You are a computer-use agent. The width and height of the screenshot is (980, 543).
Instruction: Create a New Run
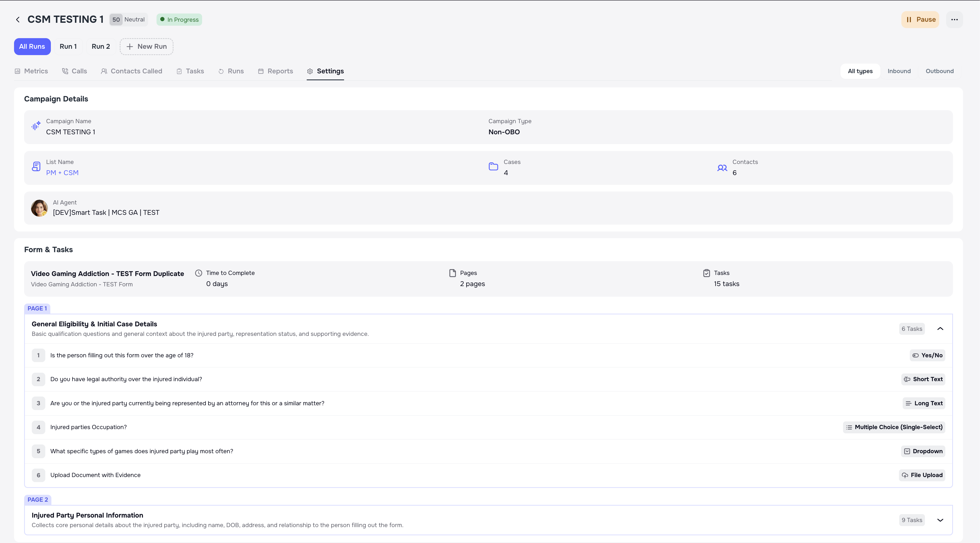[146, 46]
